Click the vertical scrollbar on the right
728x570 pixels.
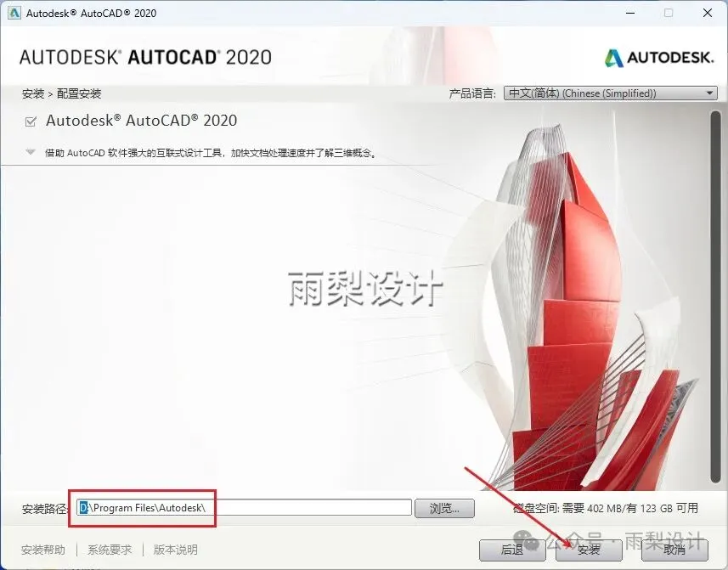point(716,297)
